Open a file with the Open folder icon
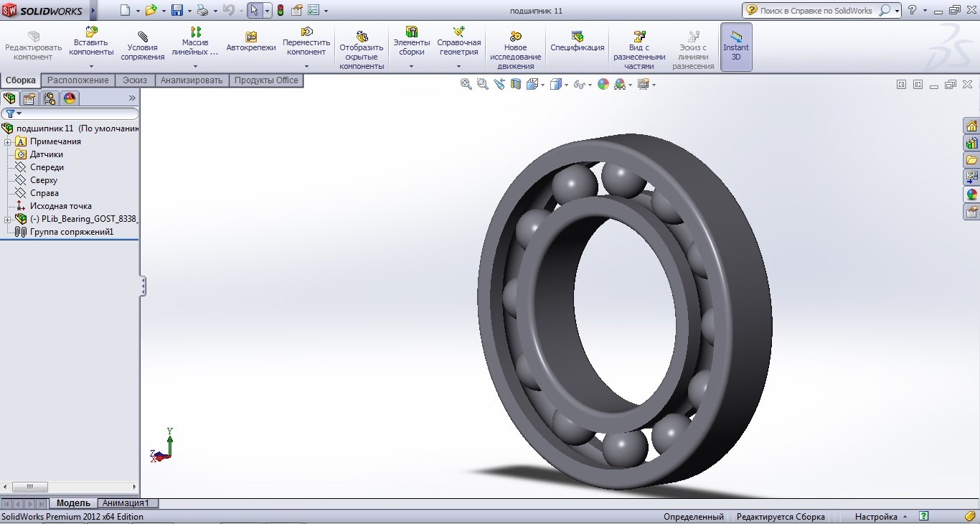Image resolution: width=980 pixels, height=524 pixels. 151,10
